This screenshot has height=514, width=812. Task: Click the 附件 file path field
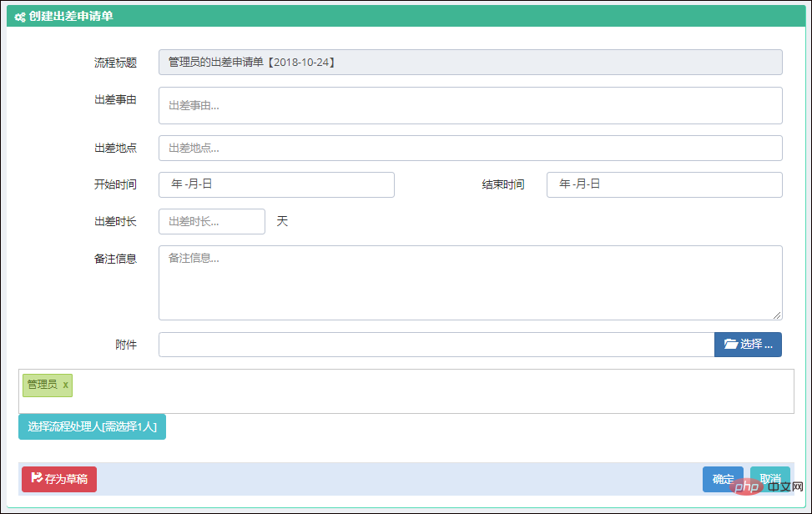436,345
